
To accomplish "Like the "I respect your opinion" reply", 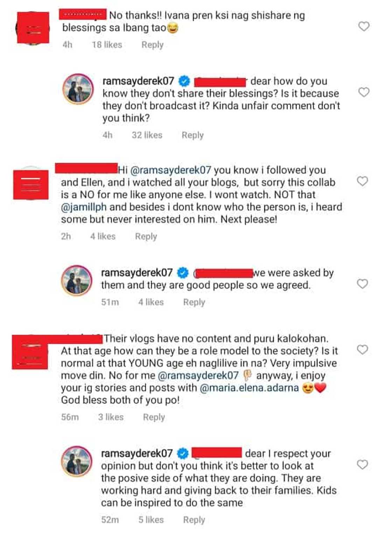I will click(362, 465).
